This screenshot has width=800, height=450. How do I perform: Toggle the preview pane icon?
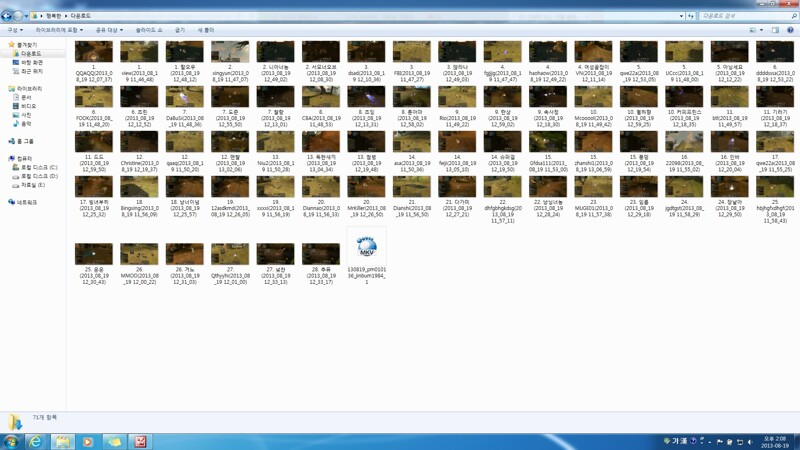pos(775,30)
